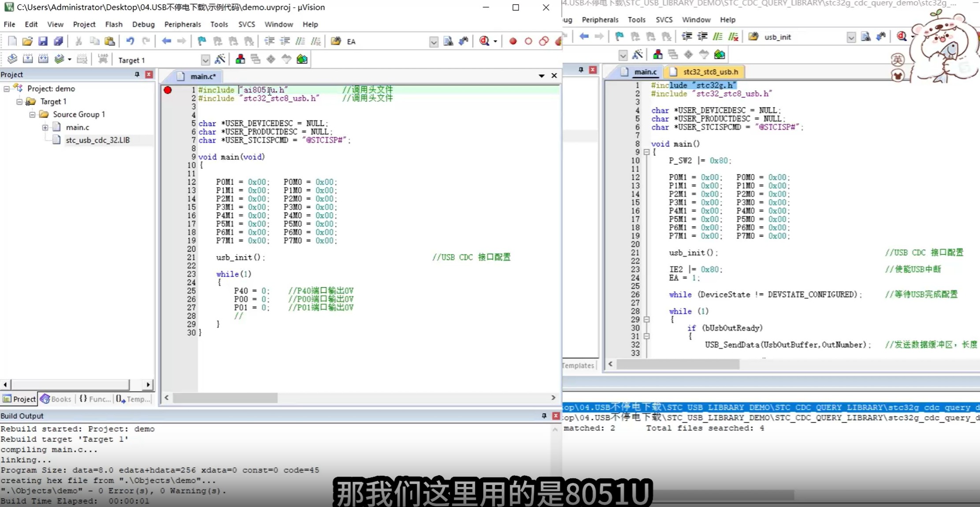Close the current editor tab with X
Screen dimensions: 980x507
[554, 76]
